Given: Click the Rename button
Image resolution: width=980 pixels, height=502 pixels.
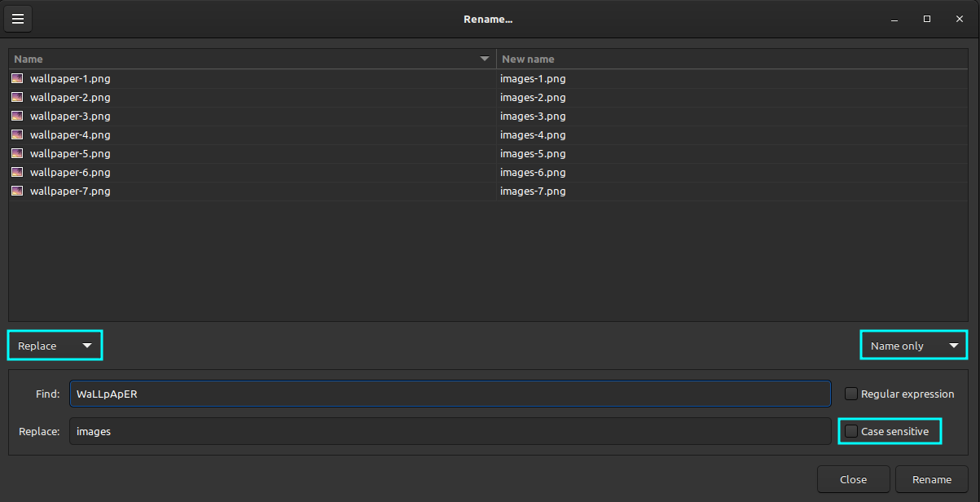Looking at the screenshot, I should pyautogui.click(x=931, y=479).
